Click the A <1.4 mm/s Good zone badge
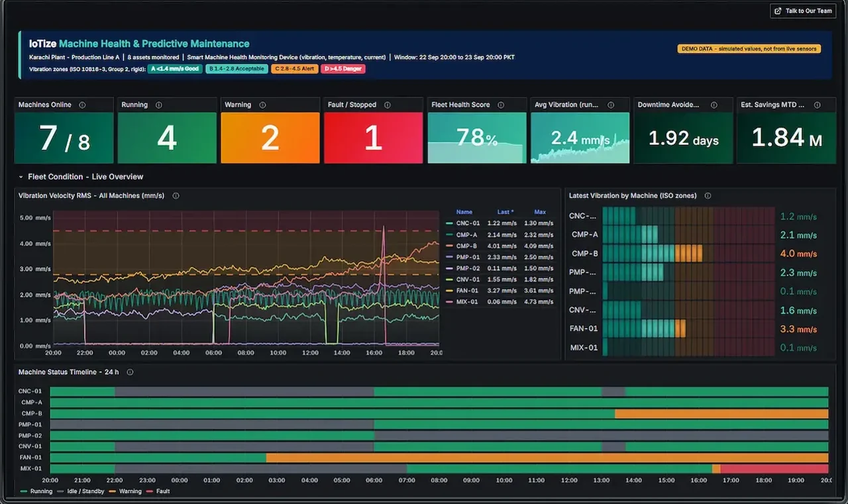Image resolution: width=848 pixels, height=504 pixels. click(x=175, y=69)
